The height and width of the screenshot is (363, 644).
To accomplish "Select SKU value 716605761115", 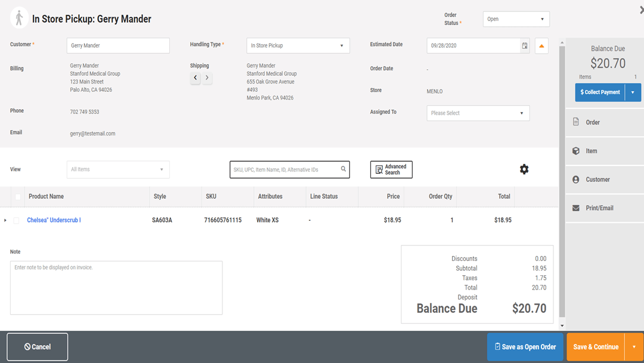I will click(x=223, y=220).
